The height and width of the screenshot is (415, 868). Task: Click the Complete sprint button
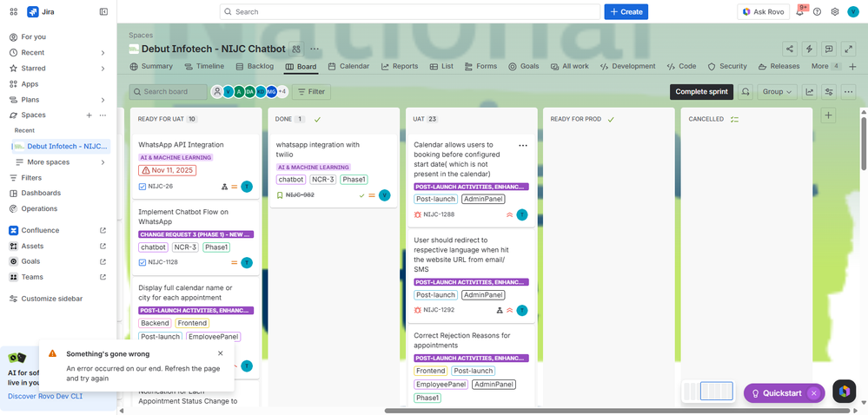click(x=701, y=92)
